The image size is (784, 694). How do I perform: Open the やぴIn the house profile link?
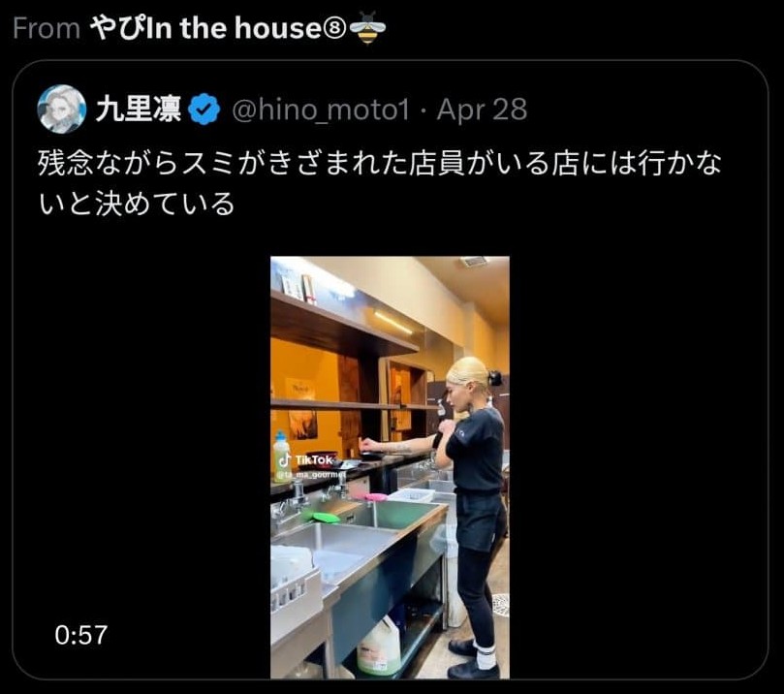pyautogui.click(x=218, y=28)
